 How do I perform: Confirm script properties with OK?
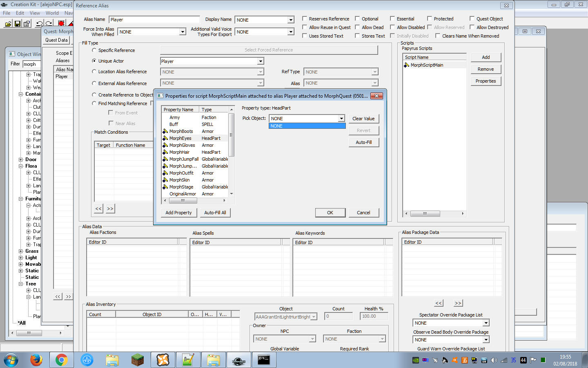click(330, 213)
